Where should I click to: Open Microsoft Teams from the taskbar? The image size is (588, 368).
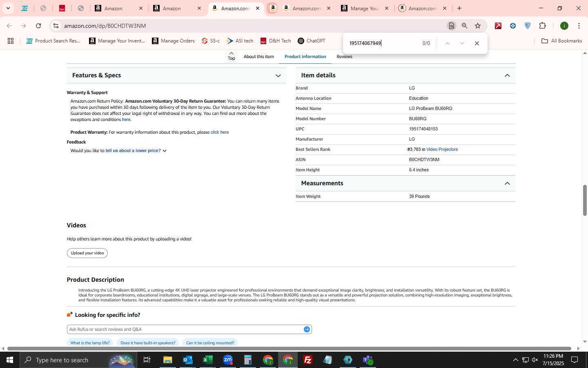point(368,360)
